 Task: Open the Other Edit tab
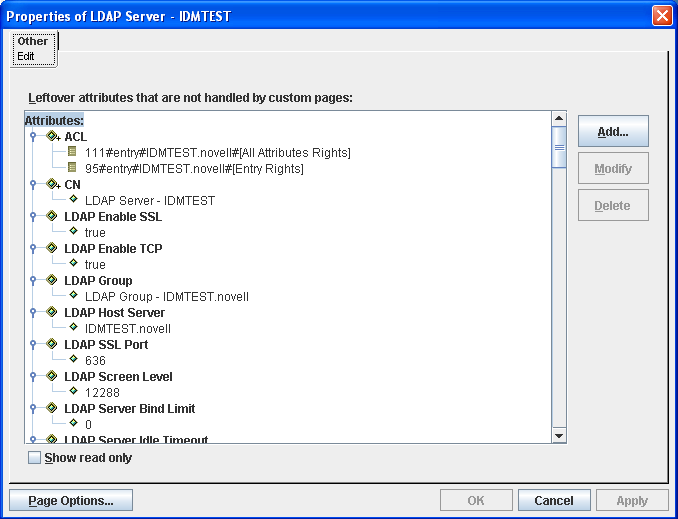coord(34,49)
